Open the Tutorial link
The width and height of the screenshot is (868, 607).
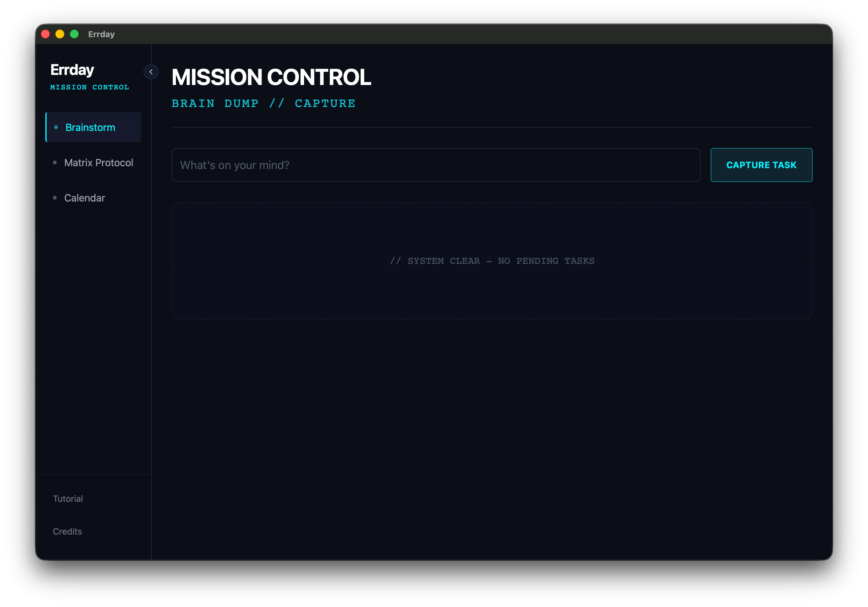click(x=68, y=499)
